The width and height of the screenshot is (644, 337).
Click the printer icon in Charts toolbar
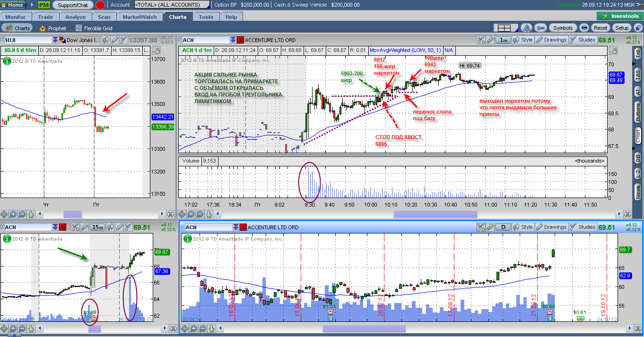584,28
